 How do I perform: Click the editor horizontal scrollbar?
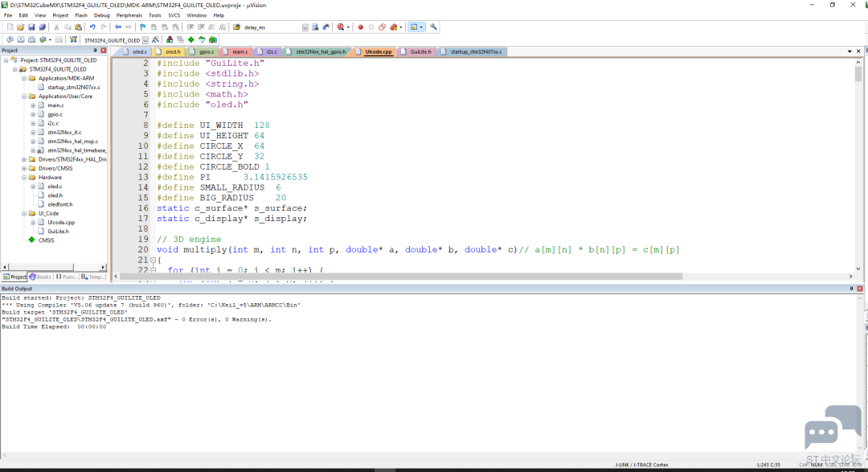click(401, 276)
